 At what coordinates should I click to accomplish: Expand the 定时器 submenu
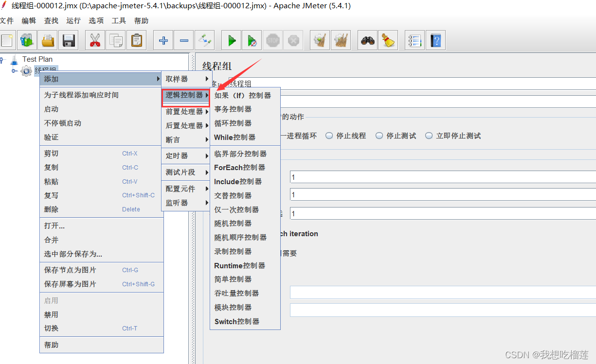click(x=185, y=156)
